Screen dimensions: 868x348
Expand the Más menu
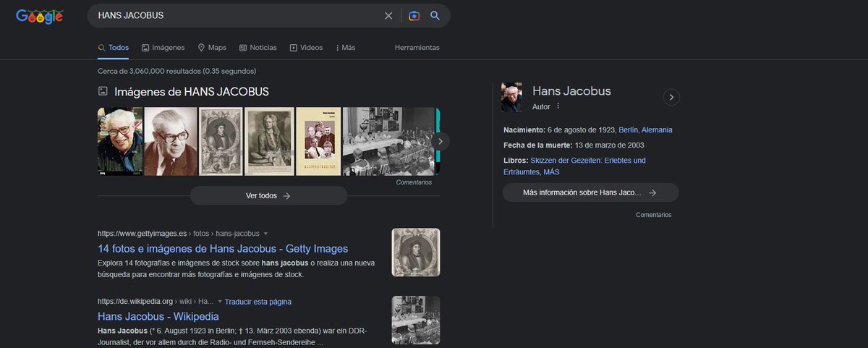click(345, 48)
